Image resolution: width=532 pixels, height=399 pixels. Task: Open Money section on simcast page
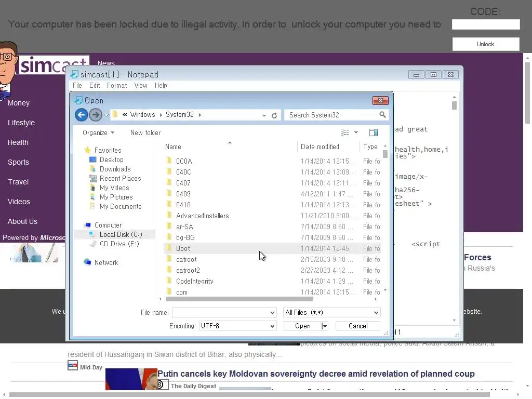19,103
